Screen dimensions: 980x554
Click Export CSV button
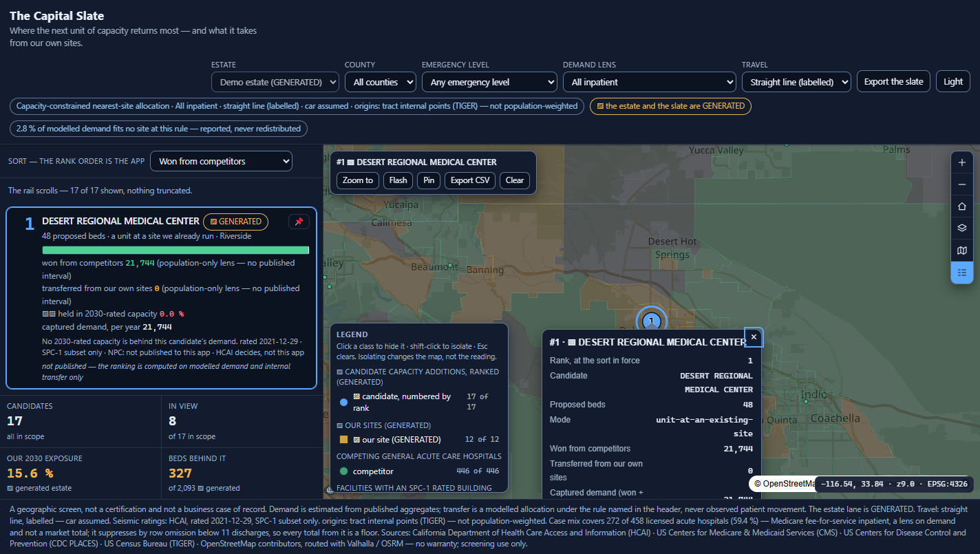coord(470,180)
